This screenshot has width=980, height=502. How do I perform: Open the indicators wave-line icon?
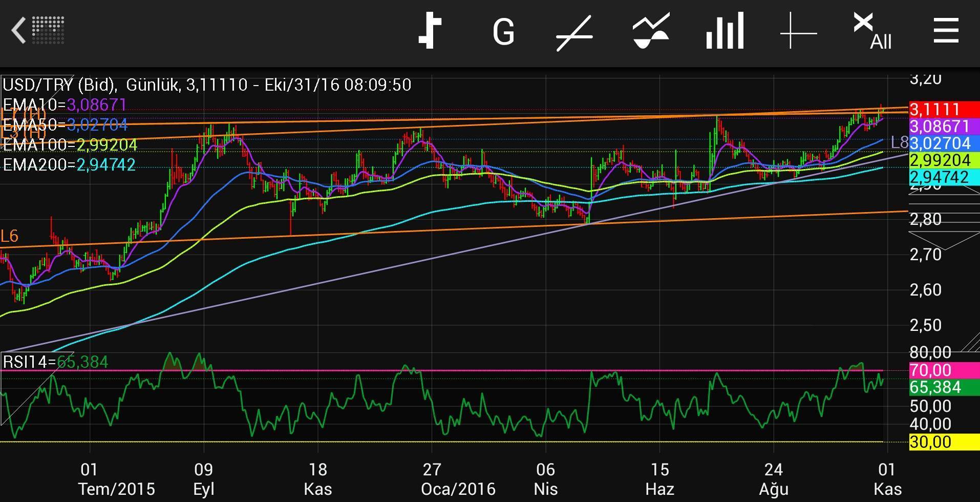pos(651,32)
